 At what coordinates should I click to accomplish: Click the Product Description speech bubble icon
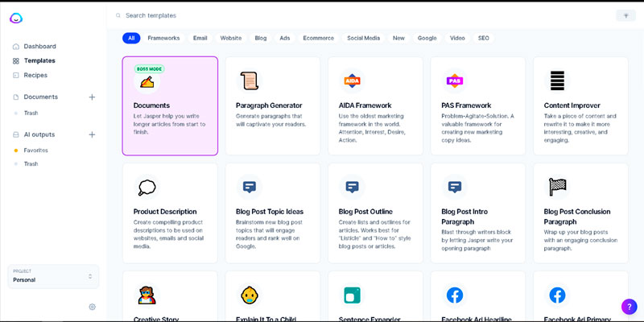[147, 188]
